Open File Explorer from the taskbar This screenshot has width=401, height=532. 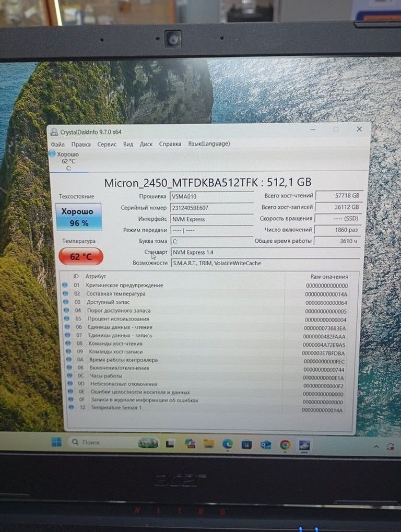[x=209, y=444]
